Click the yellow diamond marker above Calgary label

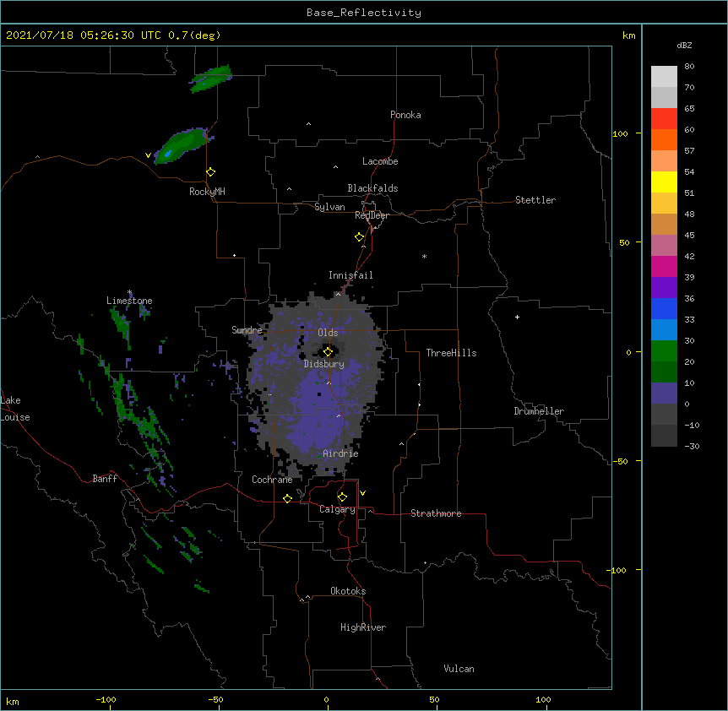pos(342,497)
